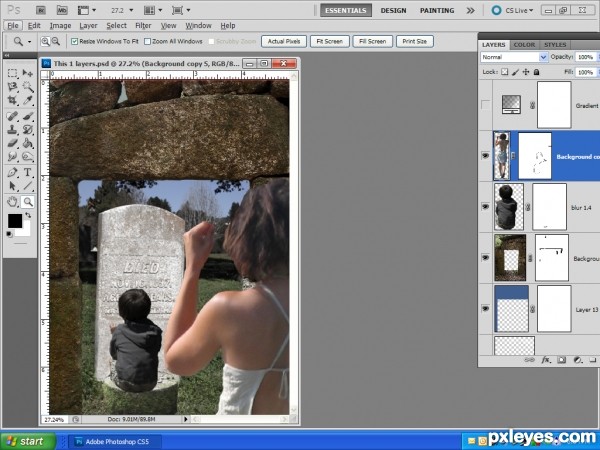Click the black foreground color swatch
The height and width of the screenshot is (450, 600).
(x=15, y=221)
